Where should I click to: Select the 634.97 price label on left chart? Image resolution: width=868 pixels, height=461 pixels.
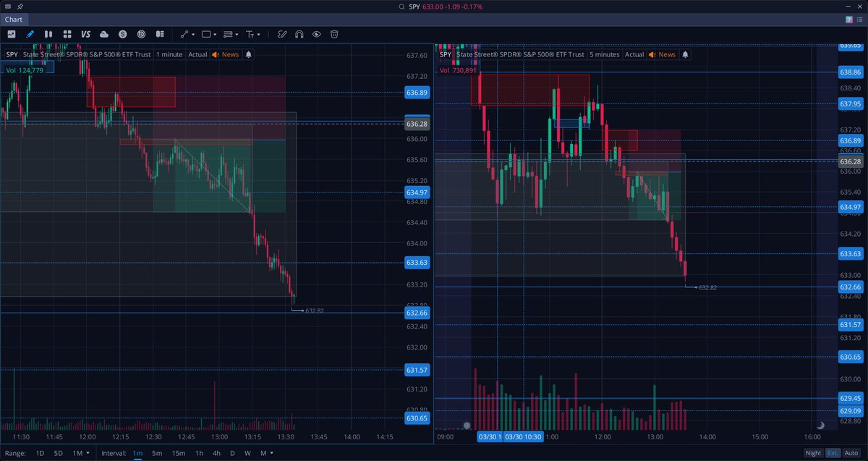point(417,193)
